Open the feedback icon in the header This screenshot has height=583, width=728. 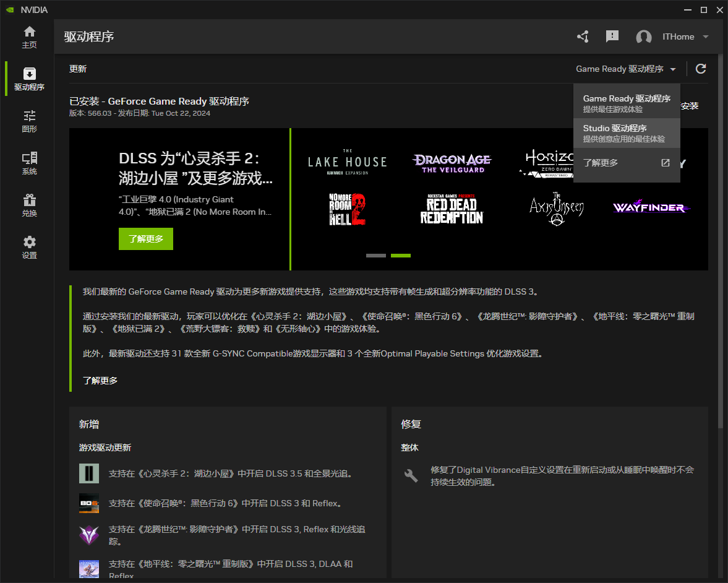coord(612,37)
